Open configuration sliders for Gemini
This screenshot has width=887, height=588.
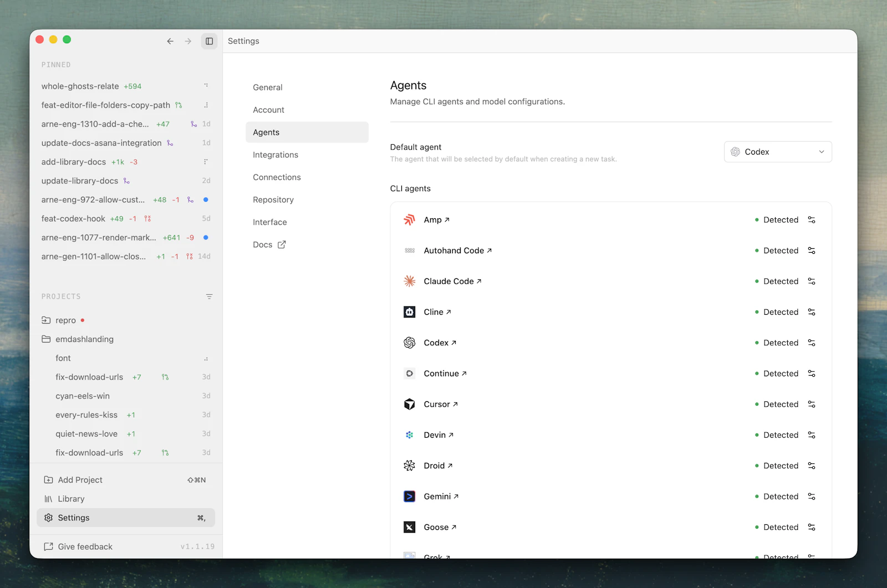point(812,497)
